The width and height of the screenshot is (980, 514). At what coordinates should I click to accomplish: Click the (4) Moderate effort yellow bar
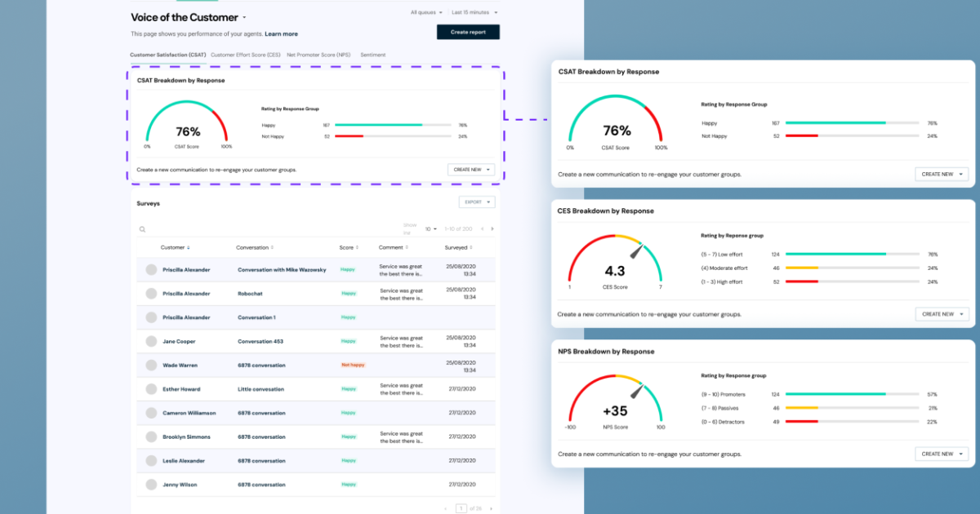pyautogui.click(x=802, y=268)
